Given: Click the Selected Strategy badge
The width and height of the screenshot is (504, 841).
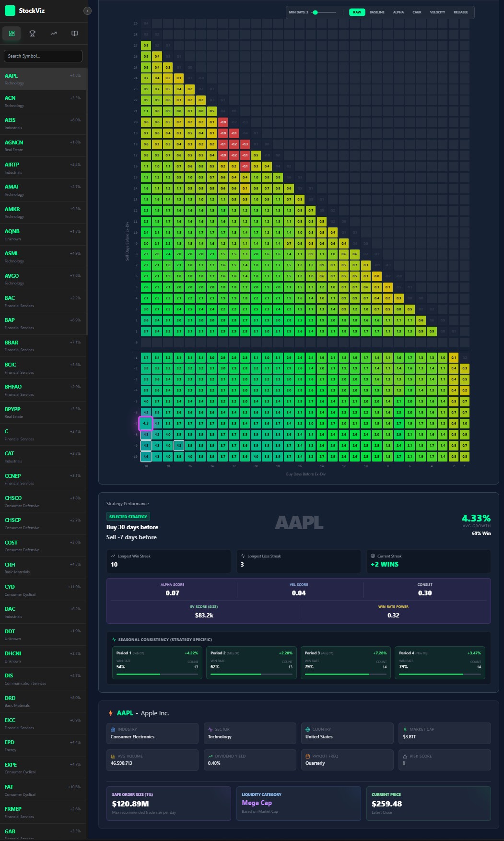Looking at the screenshot, I should (128, 517).
